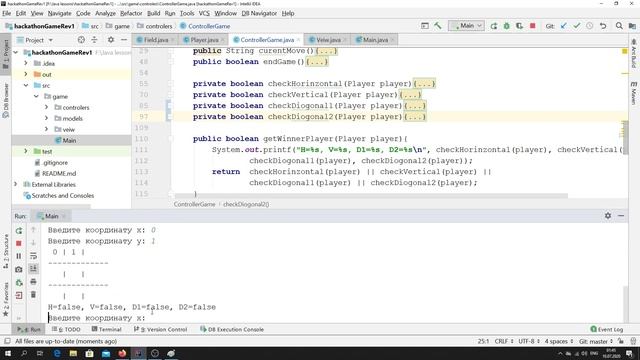Open Windows Start menu
Image resolution: width=640 pixels, height=360 pixels.
(x=8, y=353)
